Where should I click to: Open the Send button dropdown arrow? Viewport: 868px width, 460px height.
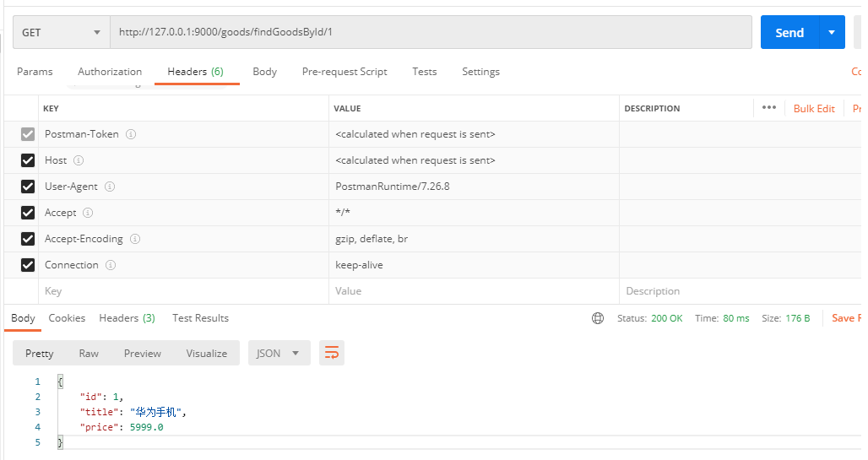(832, 32)
